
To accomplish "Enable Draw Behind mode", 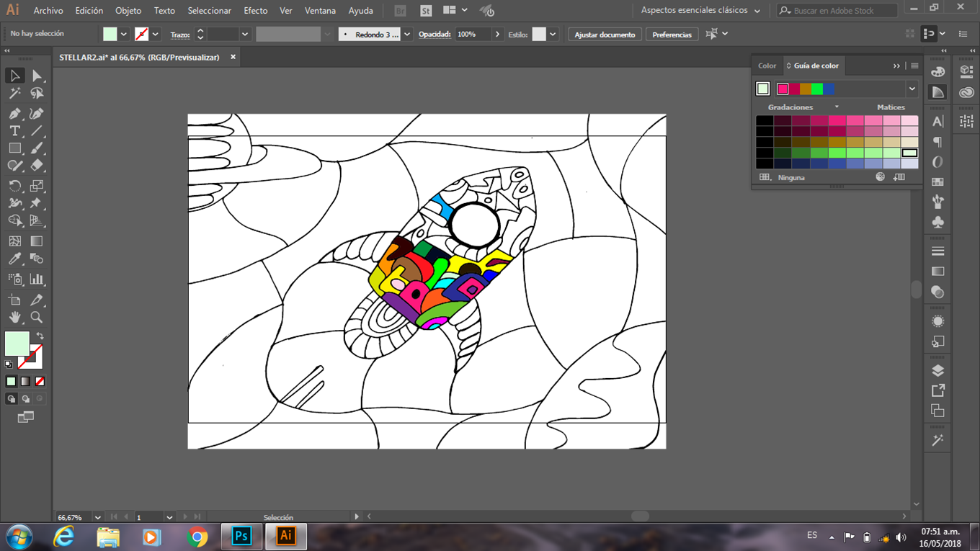I will point(25,398).
